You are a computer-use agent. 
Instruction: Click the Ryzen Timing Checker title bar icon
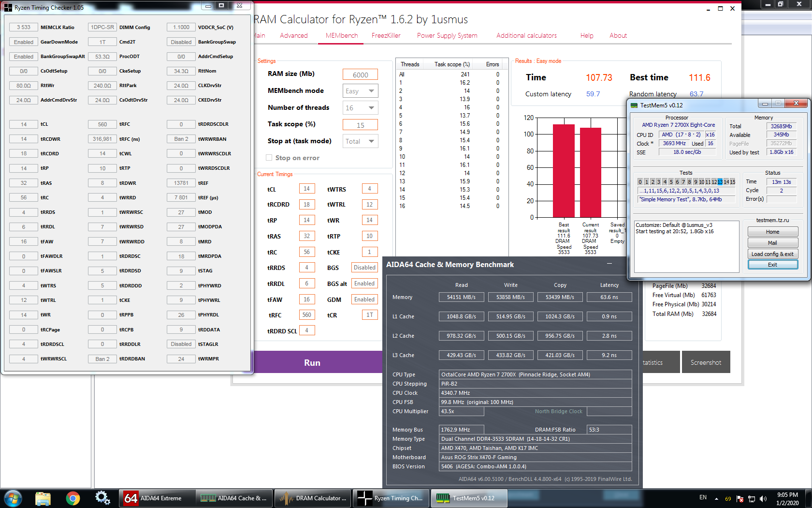click(x=8, y=7)
